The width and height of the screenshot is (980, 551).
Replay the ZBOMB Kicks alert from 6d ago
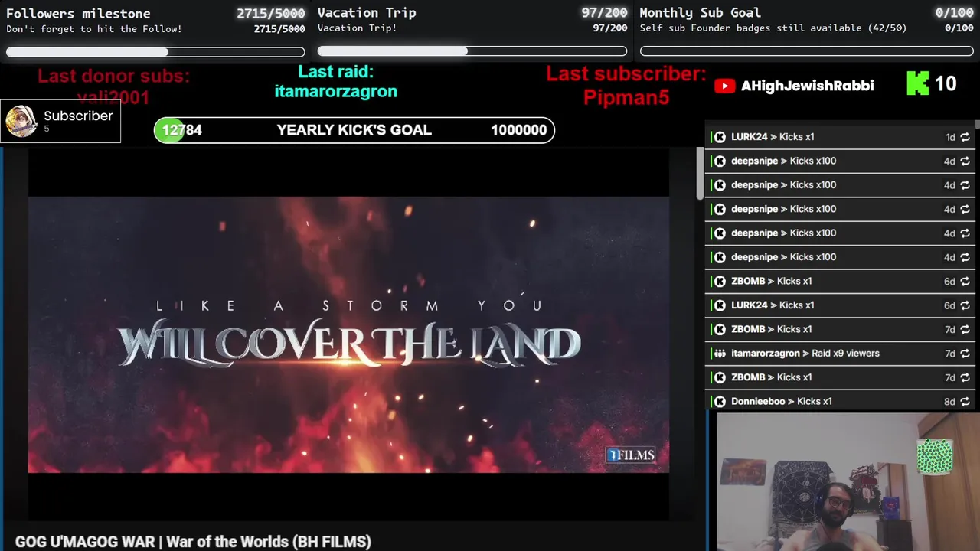click(965, 282)
